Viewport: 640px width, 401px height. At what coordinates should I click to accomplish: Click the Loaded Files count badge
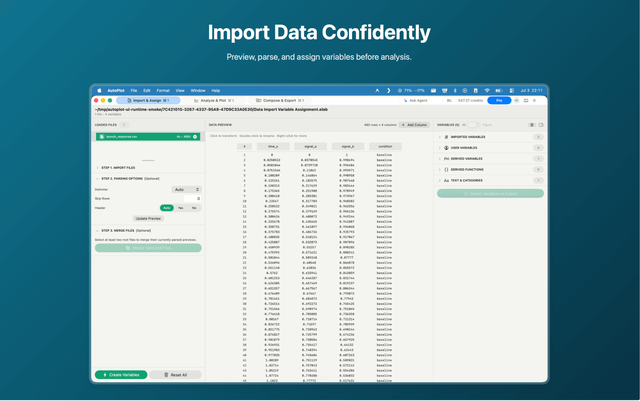point(124,125)
